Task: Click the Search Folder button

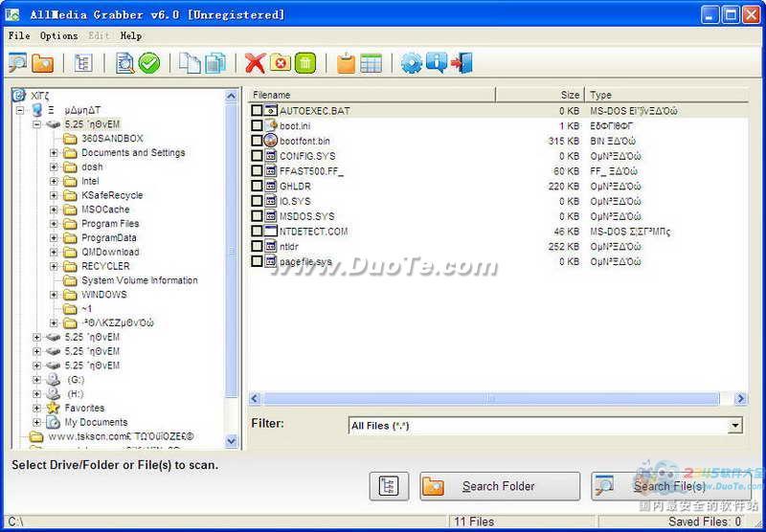Action: (500, 486)
